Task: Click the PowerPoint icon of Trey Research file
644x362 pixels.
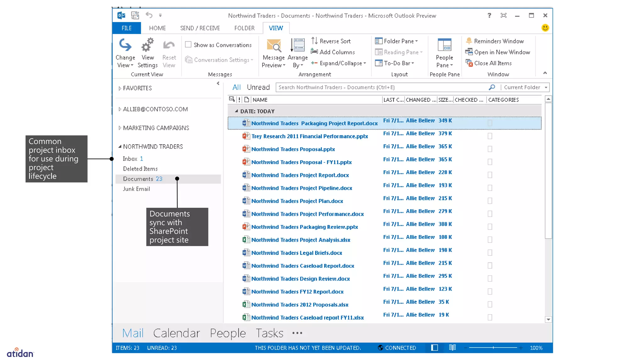Action: (x=246, y=136)
